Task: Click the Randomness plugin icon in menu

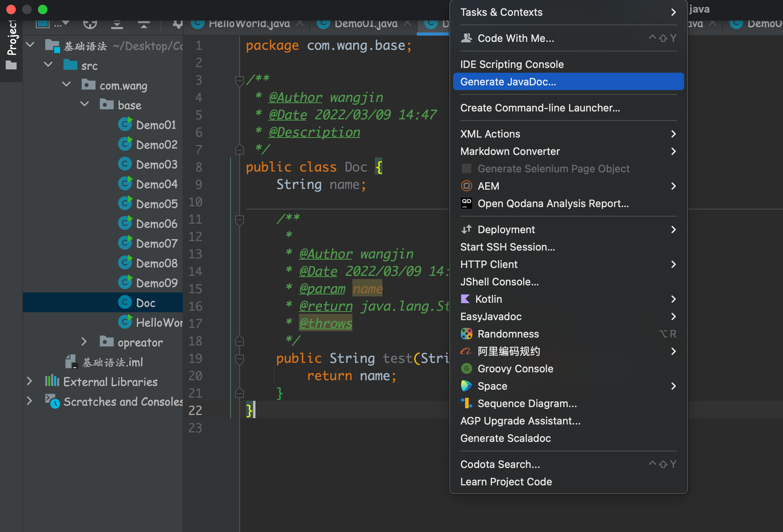Action: coord(467,334)
